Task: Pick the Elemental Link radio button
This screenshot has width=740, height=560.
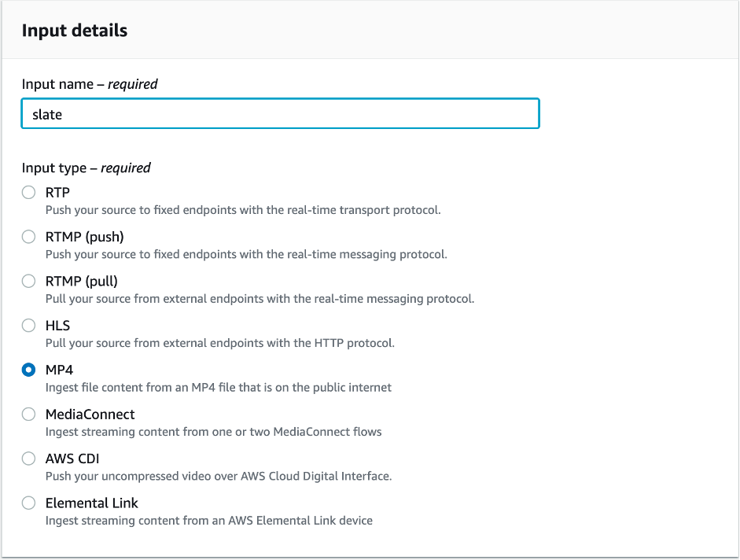Action: click(29, 503)
